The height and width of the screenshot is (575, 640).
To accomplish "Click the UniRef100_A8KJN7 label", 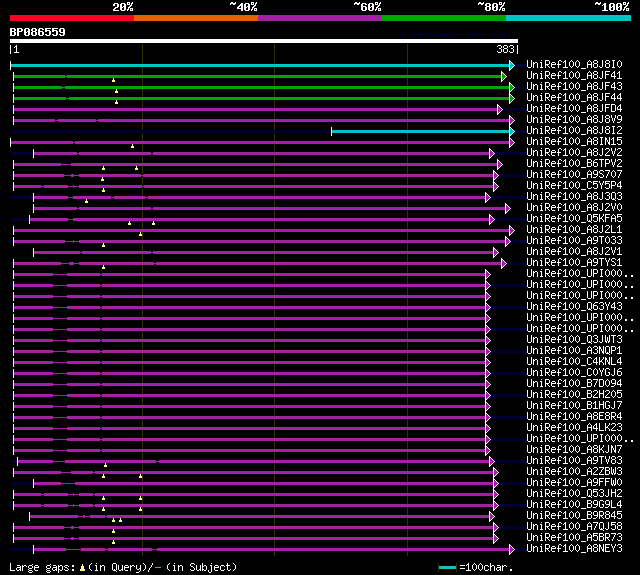I will click(x=574, y=450).
